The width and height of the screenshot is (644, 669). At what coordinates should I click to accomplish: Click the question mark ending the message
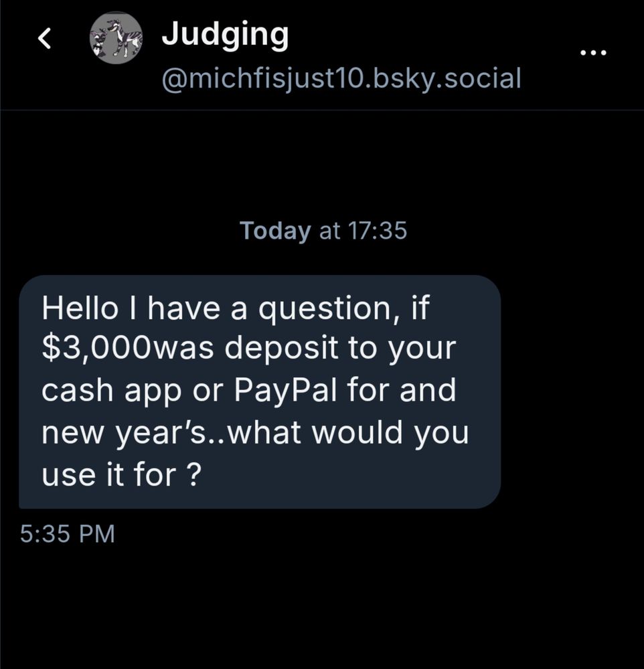(x=194, y=474)
